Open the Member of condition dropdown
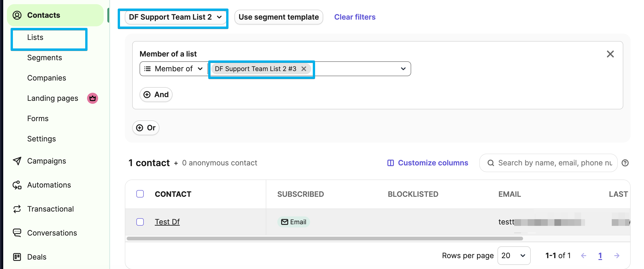The height and width of the screenshot is (269, 644). click(x=174, y=69)
